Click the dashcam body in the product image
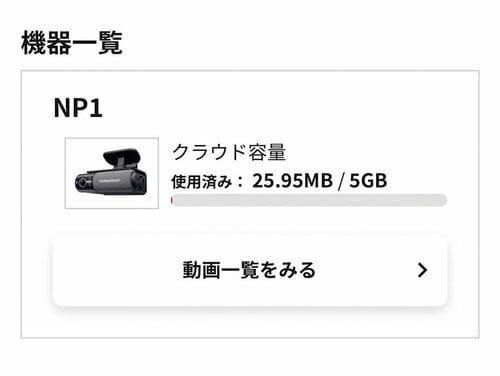 [111, 182]
